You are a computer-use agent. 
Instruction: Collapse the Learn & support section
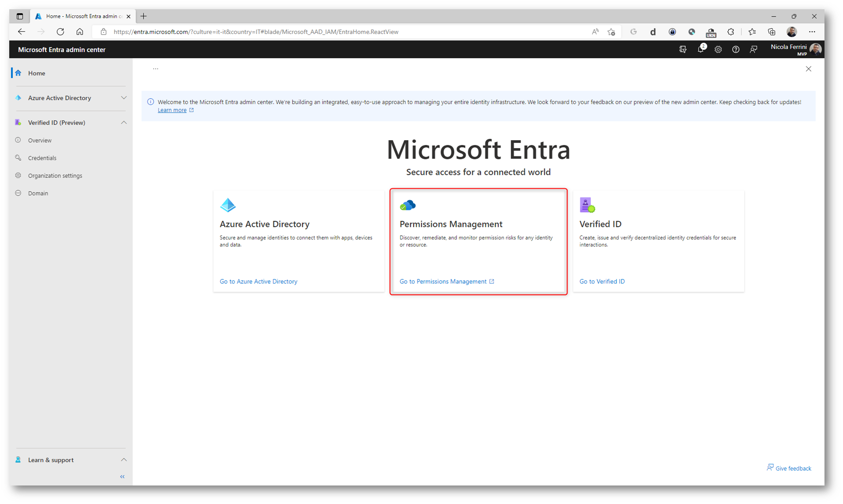pos(123,460)
